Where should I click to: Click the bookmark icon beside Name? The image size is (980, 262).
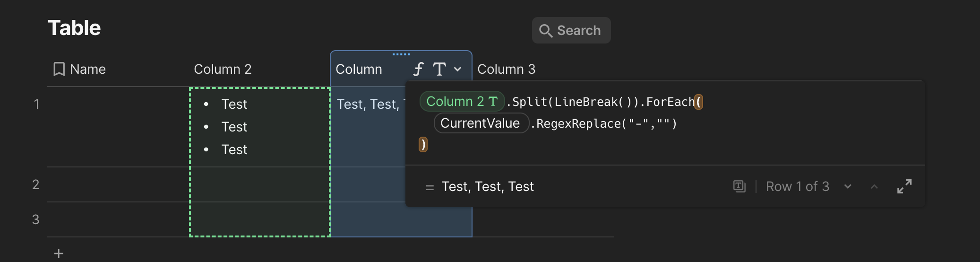[59, 69]
